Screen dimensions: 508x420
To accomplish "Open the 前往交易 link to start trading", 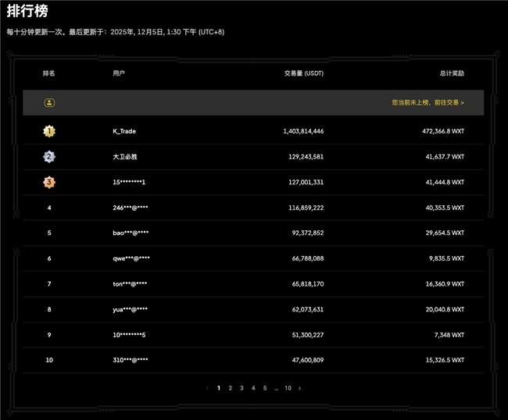I will (445, 102).
